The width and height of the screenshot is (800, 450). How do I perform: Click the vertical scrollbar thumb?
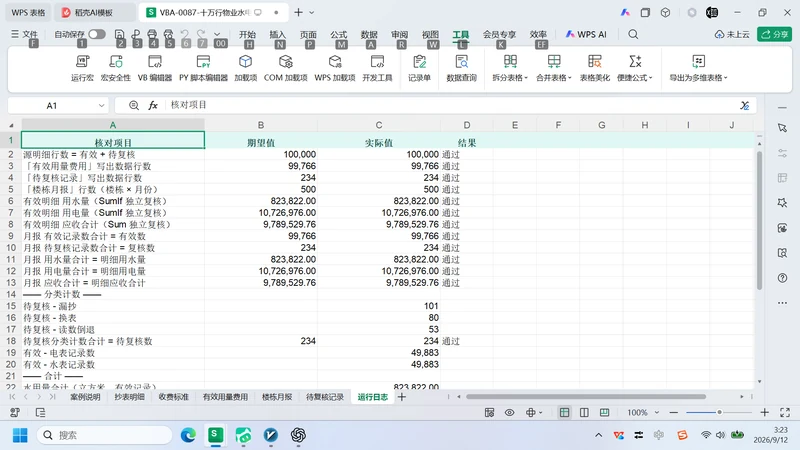coord(759,219)
